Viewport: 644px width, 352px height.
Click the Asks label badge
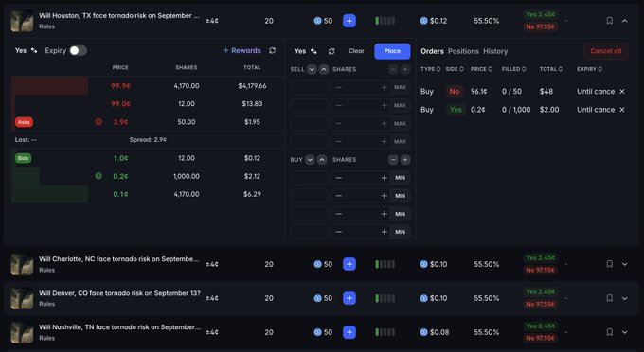(x=24, y=122)
